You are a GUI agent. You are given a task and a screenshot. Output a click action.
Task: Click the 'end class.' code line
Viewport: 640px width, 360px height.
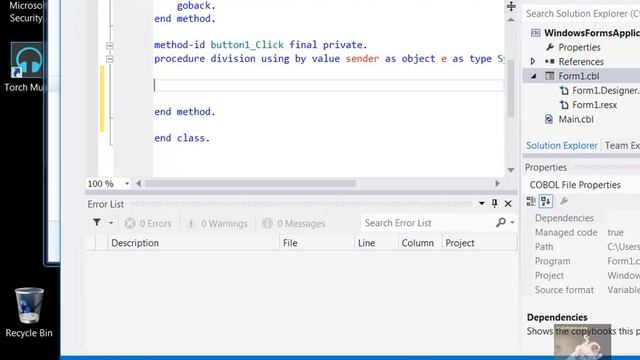coord(182,138)
